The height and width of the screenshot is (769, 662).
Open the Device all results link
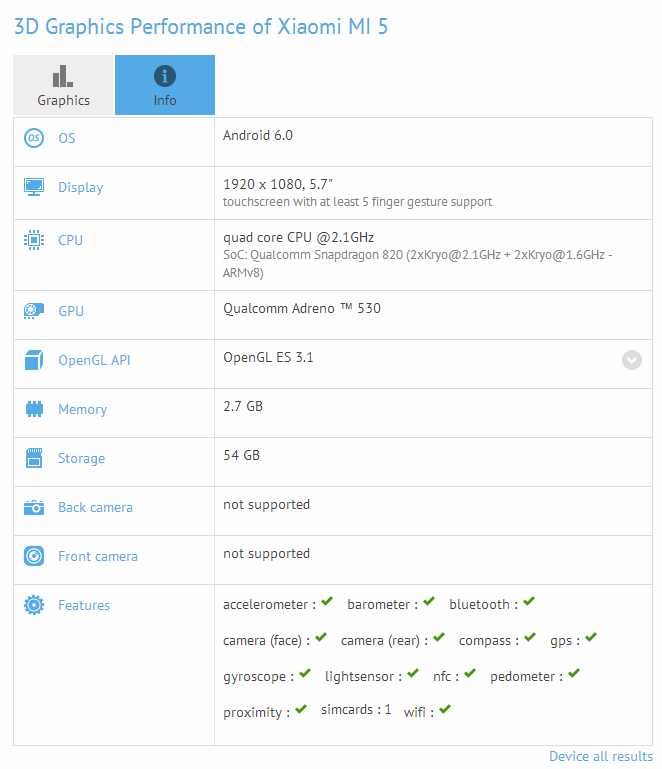[x=600, y=756]
